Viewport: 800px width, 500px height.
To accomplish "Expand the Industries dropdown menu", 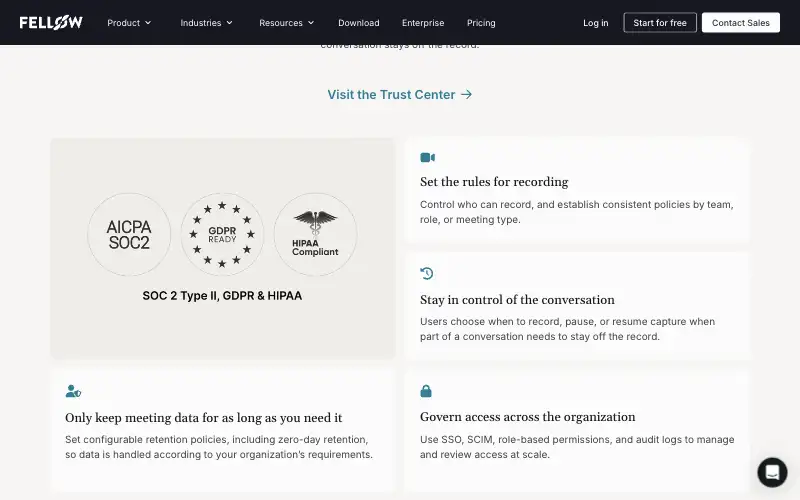I will tap(207, 22).
